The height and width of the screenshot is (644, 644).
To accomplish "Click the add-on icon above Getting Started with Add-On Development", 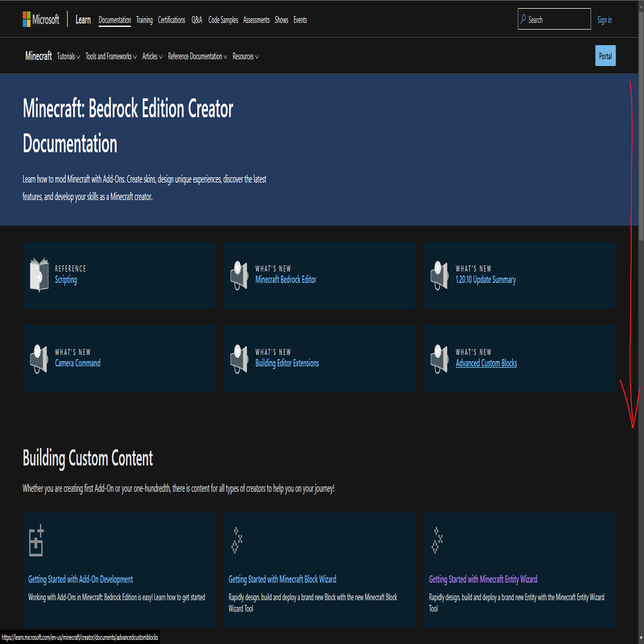I will click(36, 540).
